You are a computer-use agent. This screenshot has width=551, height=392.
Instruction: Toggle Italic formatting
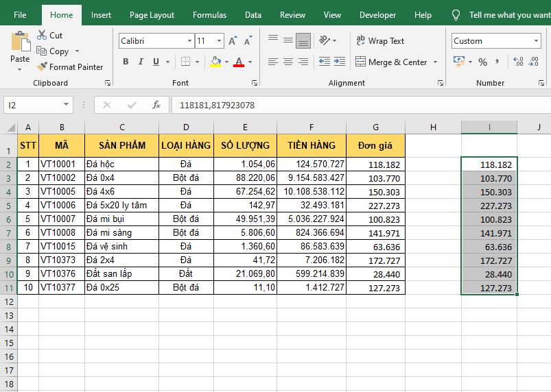tap(141, 62)
